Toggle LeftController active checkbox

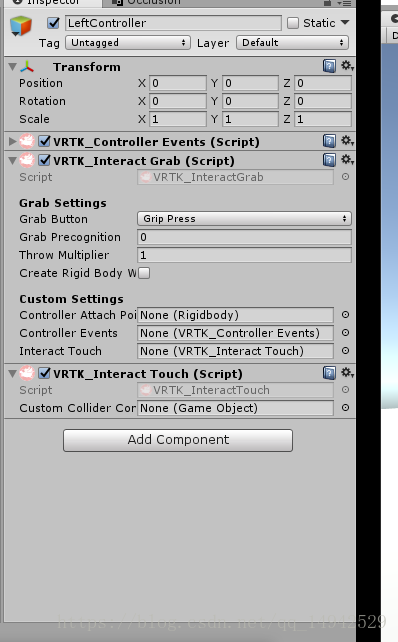[54, 23]
